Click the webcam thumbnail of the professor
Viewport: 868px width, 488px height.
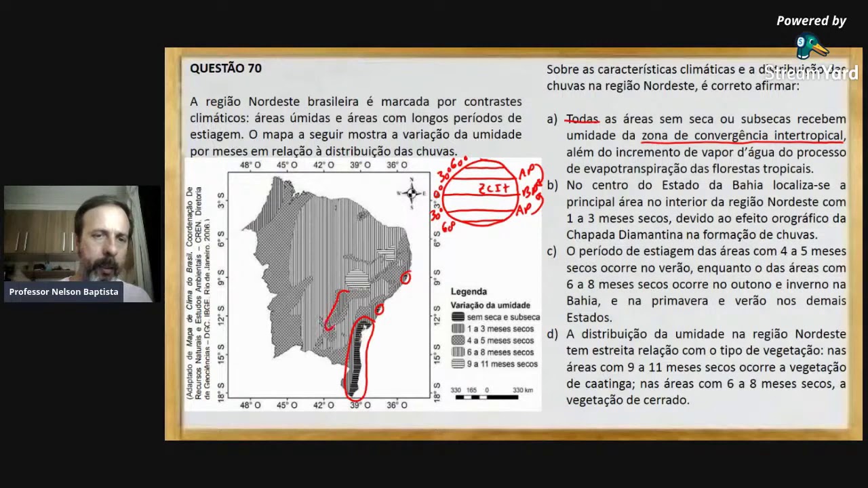tap(82, 243)
